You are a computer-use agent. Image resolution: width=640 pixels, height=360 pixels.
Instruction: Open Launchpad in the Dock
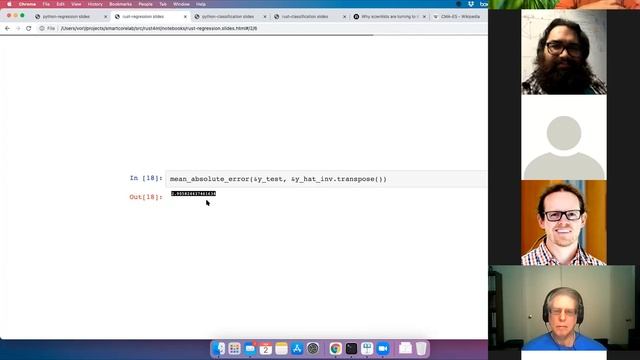(234, 349)
